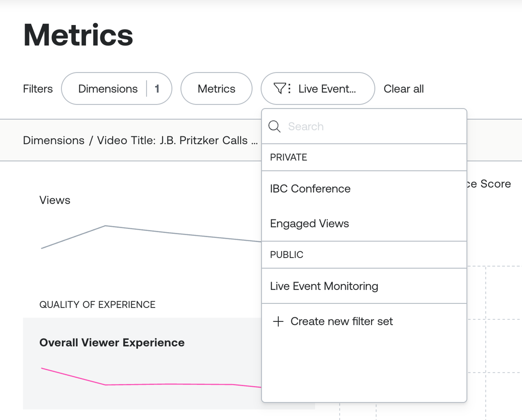Choose the Engaged Views filter set
The width and height of the screenshot is (522, 420).
309,223
